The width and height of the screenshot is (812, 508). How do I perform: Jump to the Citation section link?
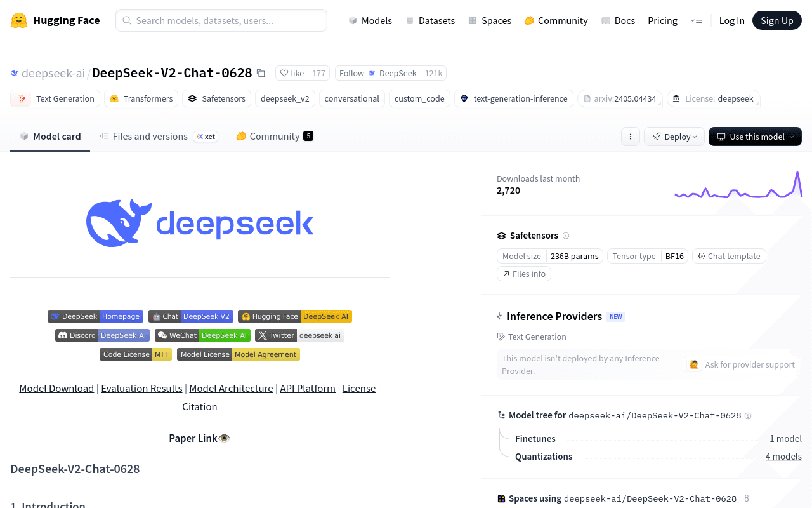click(x=200, y=406)
